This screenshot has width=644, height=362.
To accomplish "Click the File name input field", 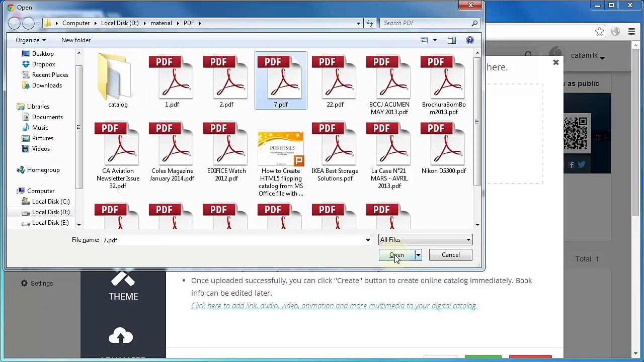I will tap(232, 240).
